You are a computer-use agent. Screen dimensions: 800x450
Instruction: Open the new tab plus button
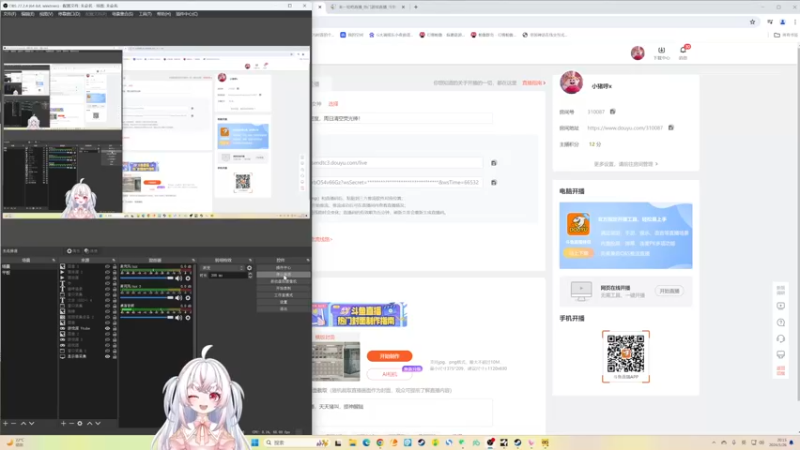click(416, 7)
